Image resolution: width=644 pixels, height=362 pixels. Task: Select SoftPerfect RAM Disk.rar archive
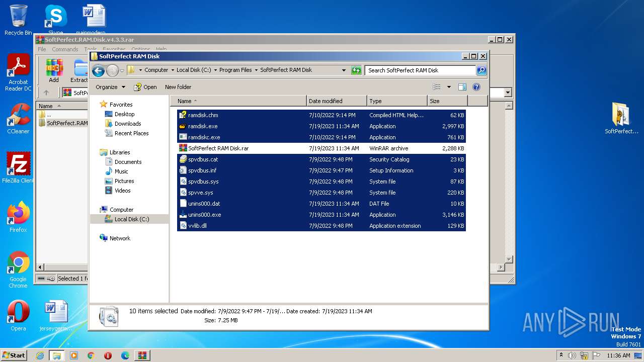(218, 148)
